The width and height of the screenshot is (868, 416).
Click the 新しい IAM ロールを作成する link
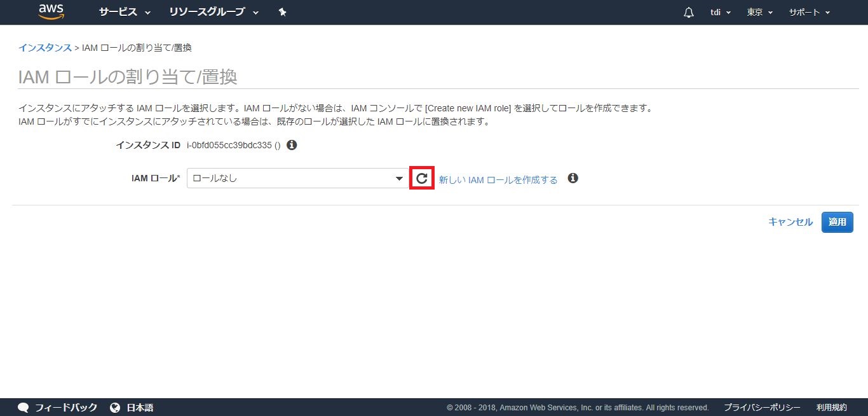click(x=498, y=180)
